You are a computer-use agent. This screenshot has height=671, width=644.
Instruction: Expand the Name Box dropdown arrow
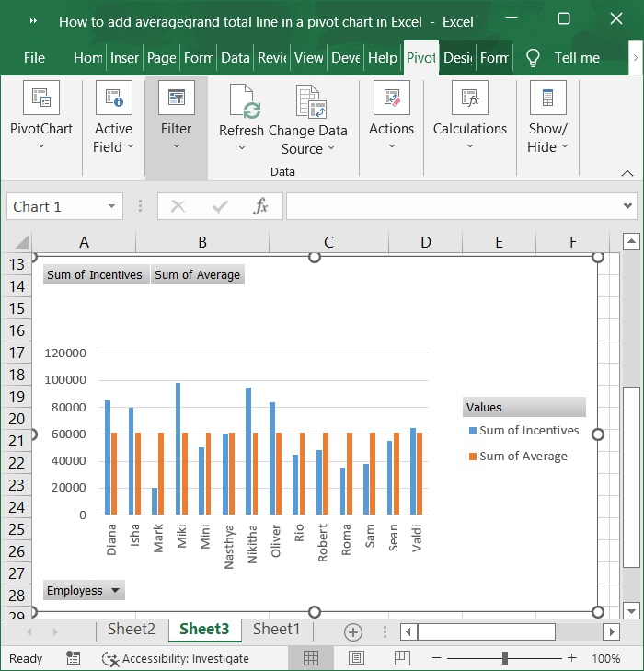click(111, 207)
